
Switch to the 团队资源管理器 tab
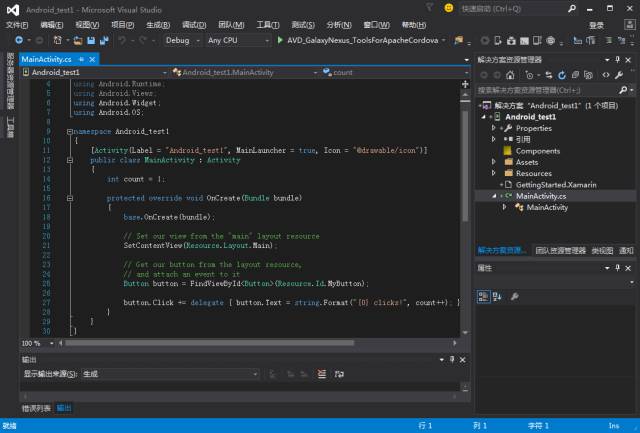click(560, 251)
